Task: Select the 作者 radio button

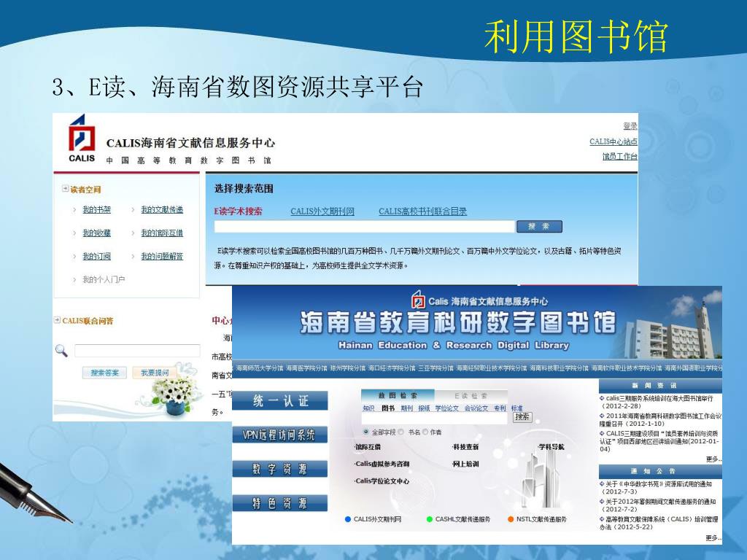Action: click(425, 432)
